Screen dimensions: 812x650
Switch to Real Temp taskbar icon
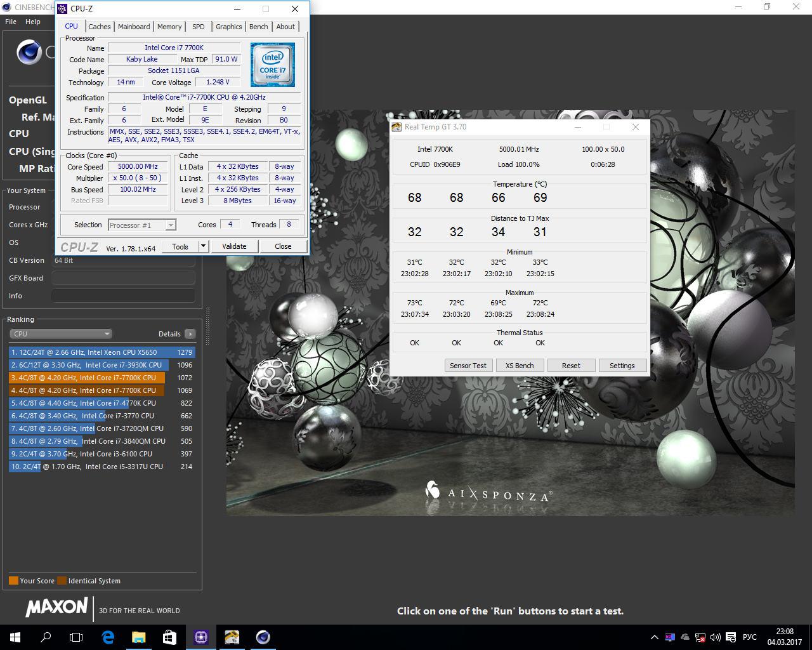point(232,637)
